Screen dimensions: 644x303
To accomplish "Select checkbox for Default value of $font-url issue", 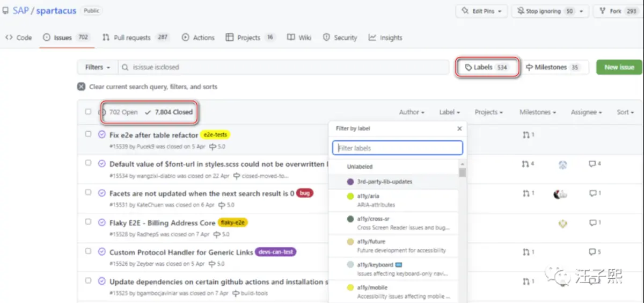I will click(88, 163).
